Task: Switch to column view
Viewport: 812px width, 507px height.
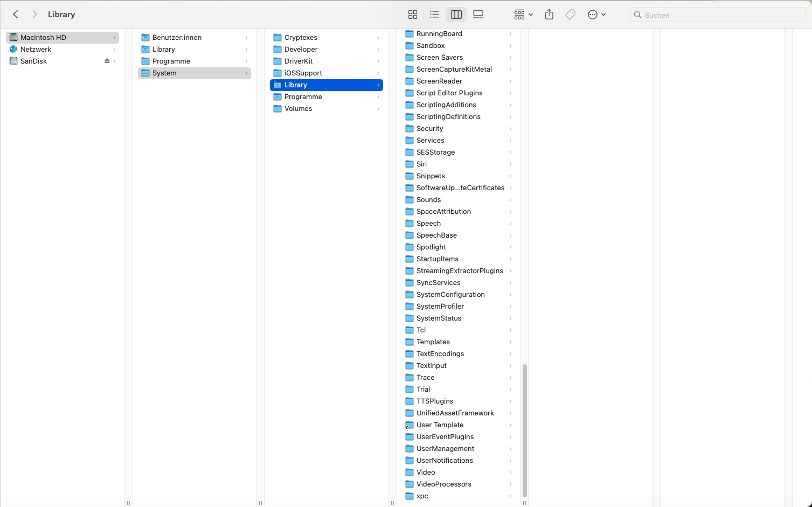Action: tap(456, 15)
